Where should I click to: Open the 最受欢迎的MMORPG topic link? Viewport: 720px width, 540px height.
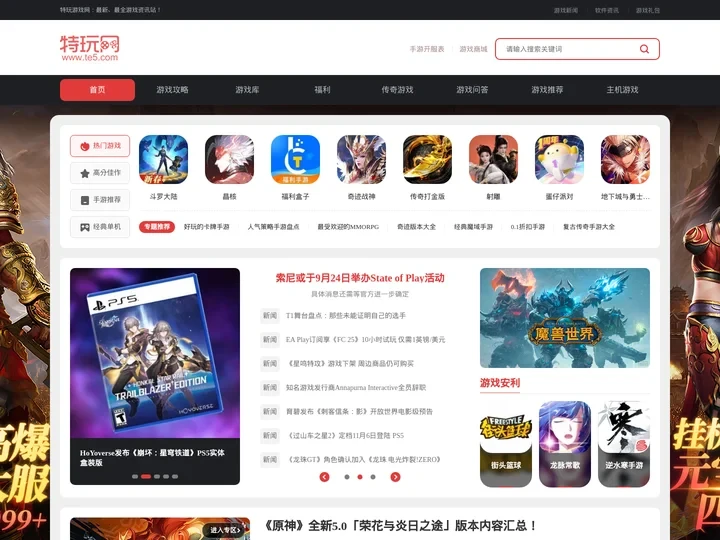(348, 227)
